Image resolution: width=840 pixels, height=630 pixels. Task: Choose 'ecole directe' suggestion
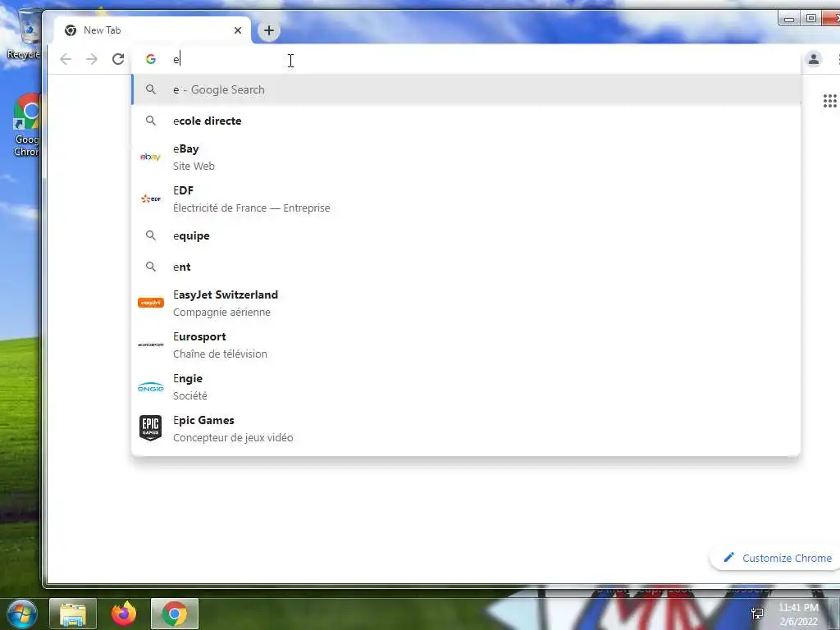click(466, 121)
